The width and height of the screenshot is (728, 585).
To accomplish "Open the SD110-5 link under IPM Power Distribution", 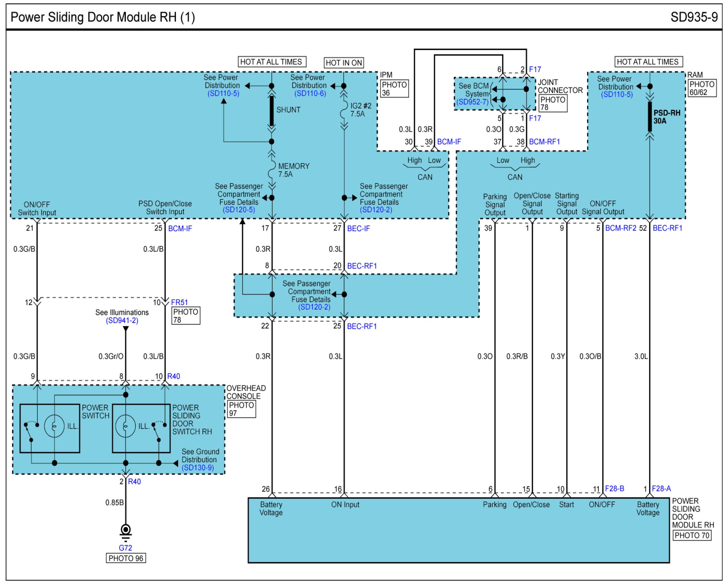I will (223, 94).
